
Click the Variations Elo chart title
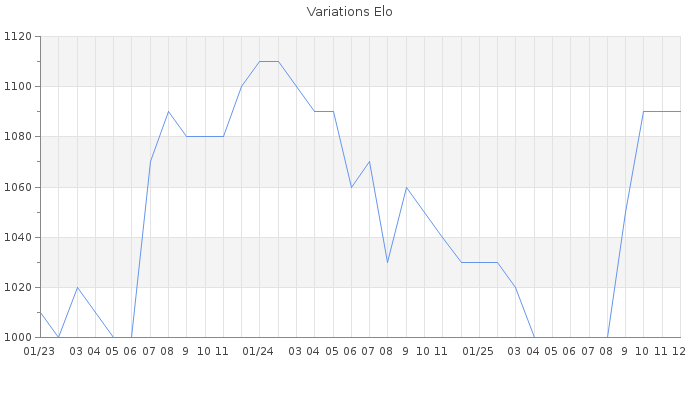pyautogui.click(x=349, y=12)
